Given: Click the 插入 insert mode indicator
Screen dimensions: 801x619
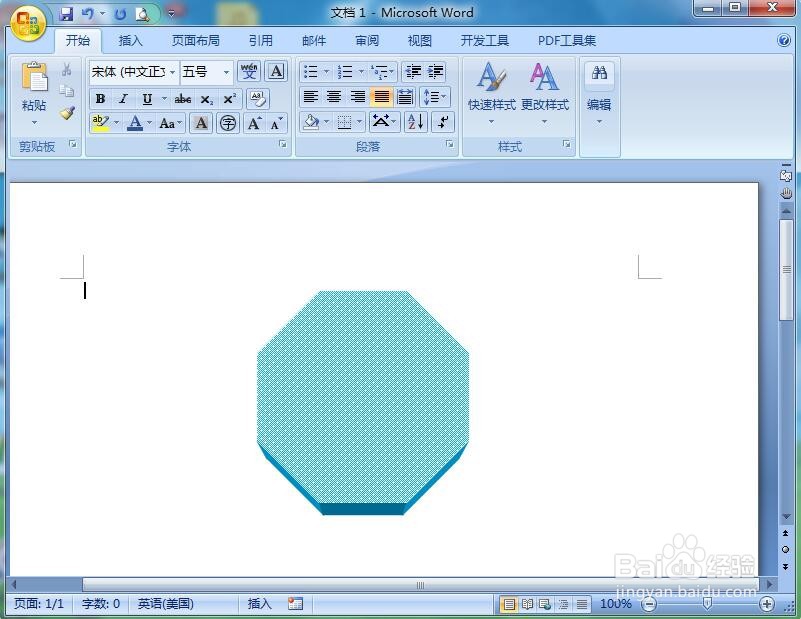Looking at the screenshot, I should 260,604.
